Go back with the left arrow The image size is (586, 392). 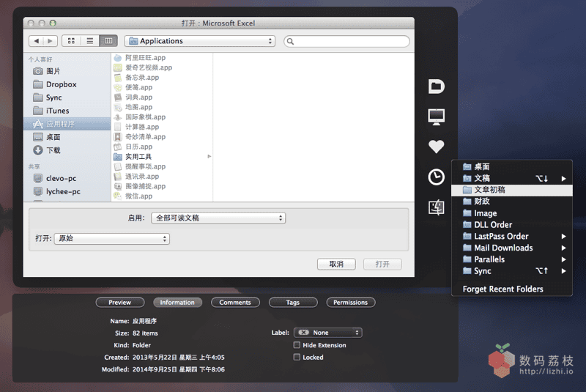coord(36,41)
